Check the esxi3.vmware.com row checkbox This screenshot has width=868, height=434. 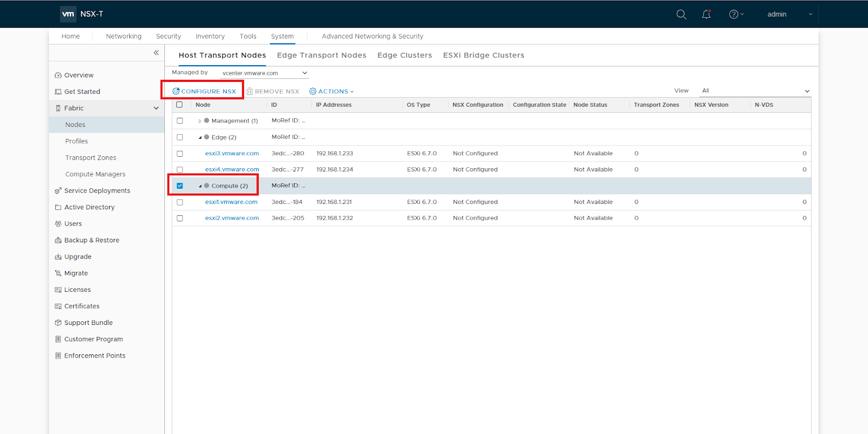(x=180, y=154)
